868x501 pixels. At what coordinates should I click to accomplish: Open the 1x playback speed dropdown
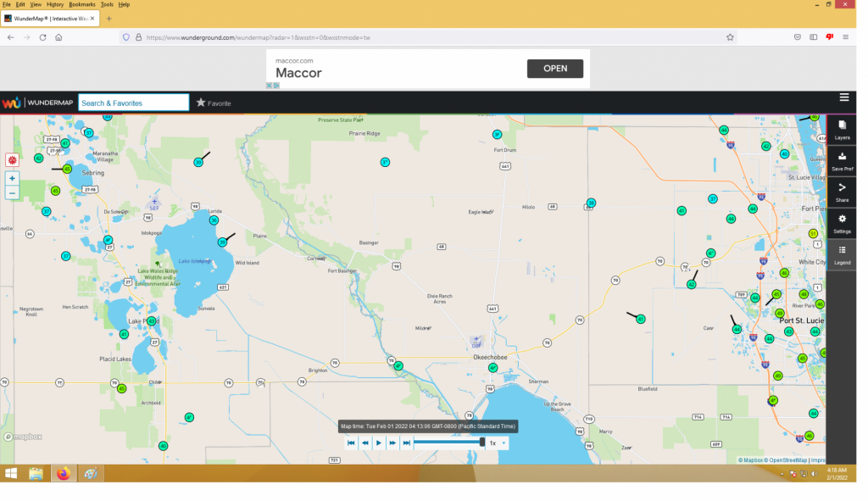pos(498,443)
